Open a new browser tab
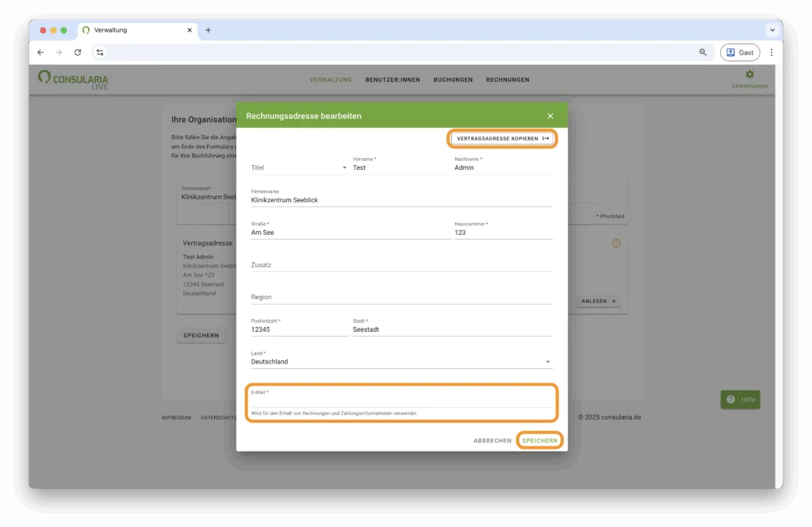The width and height of the screenshot is (812, 527). [209, 30]
